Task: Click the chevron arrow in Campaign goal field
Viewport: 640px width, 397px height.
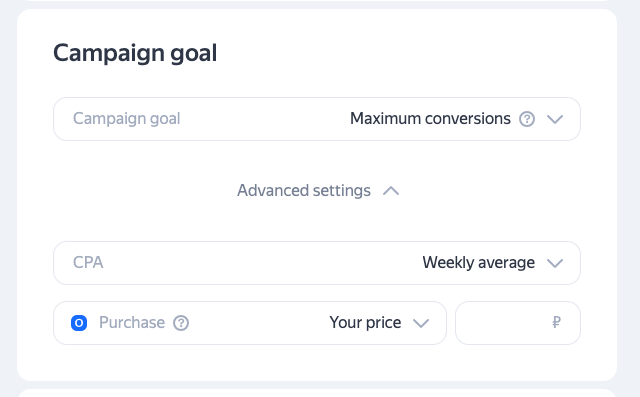Action: coord(555,119)
